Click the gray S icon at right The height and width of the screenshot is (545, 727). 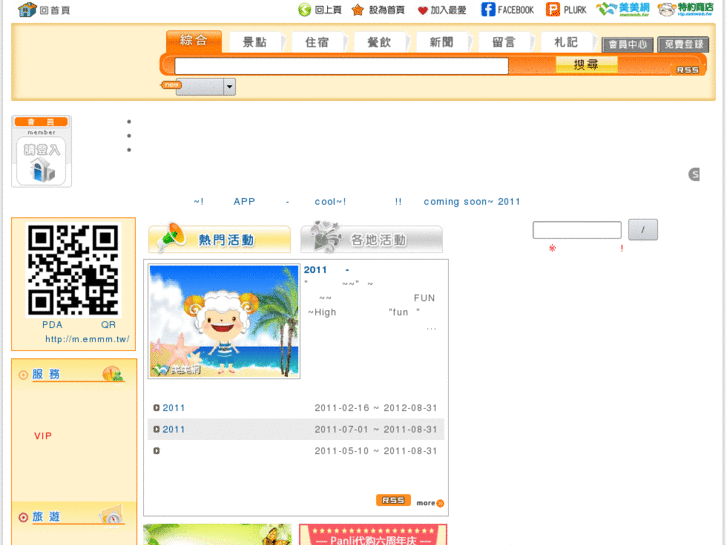click(694, 174)
